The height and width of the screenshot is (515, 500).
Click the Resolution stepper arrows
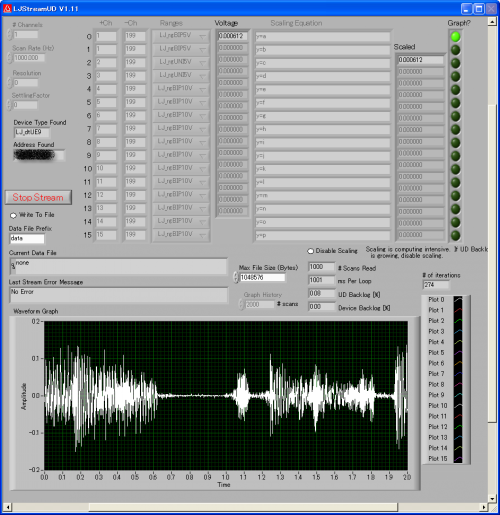click(x=9, y=83)
